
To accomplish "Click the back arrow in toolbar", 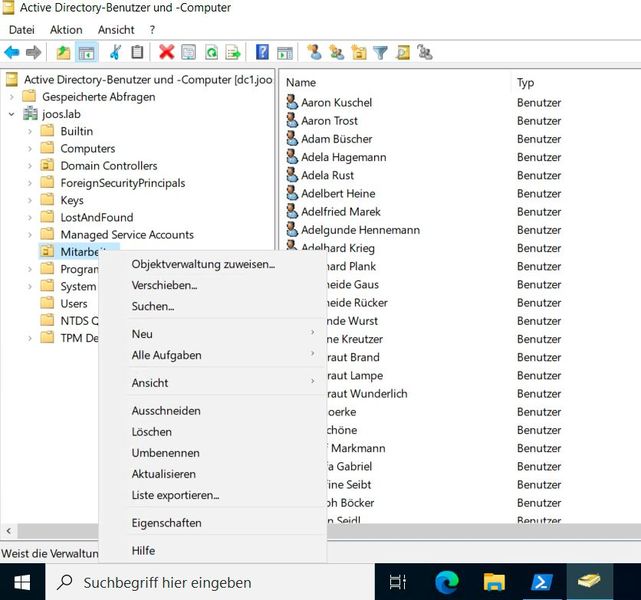I will (x=12, y=53).
